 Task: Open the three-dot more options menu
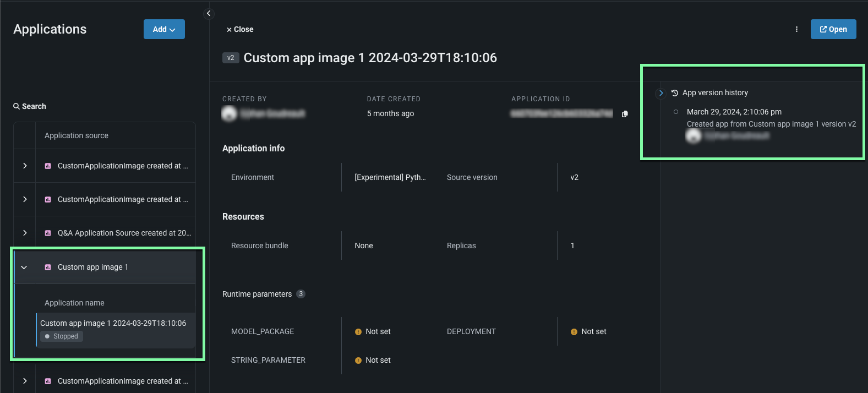[x=796, y=29]
